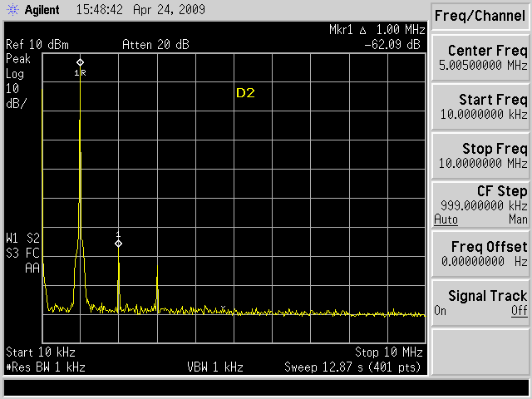The image size is (532, 399).
Task: Click the W1 S2 trace status
Action: [22, 239]
